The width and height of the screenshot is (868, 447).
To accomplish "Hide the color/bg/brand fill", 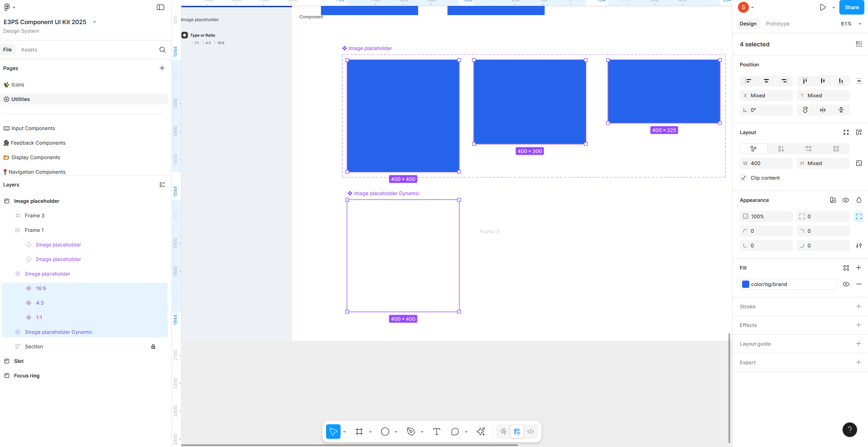I will point(846,284).
